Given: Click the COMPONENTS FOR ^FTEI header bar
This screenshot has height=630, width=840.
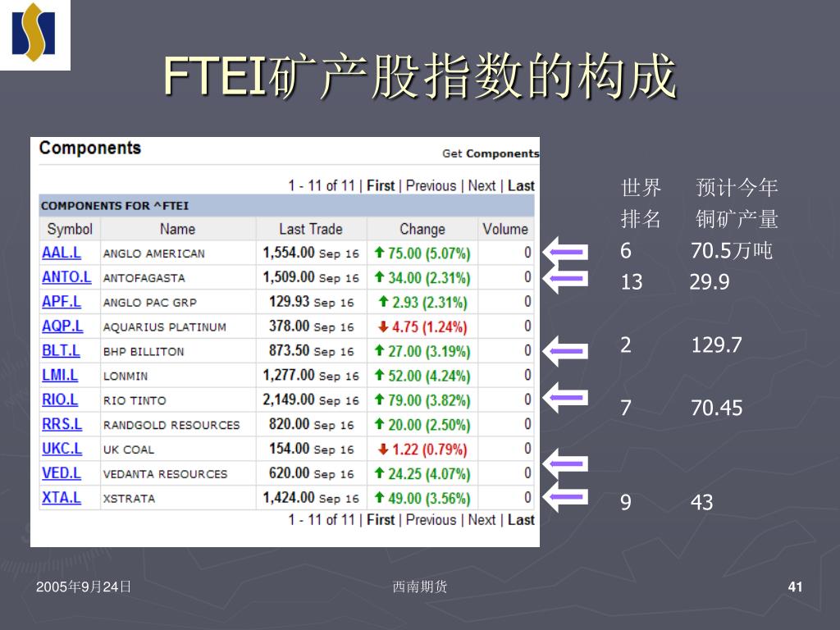Looking at the screenshot, I should point(286,206).
